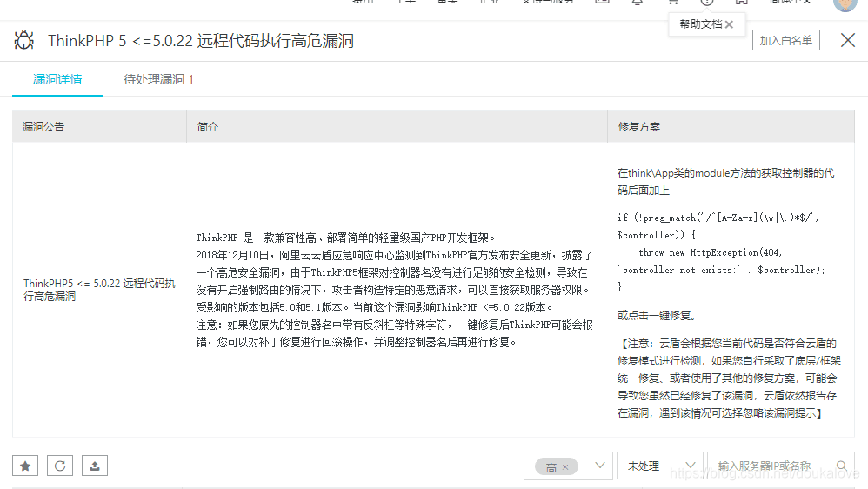Open the 未处理 status dropdown
The height and width of the screenshot is (489, 868).
pos(660,466)
